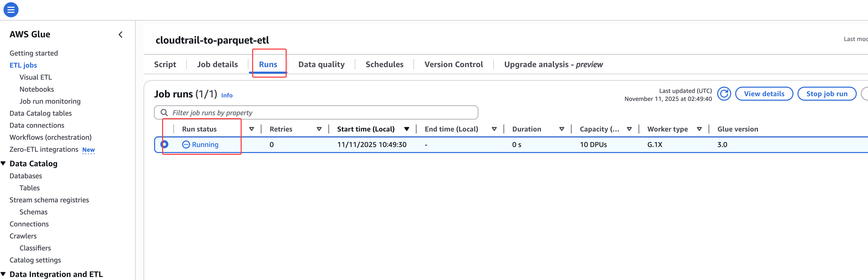Click the search magnifier icon
This screenshot has height=280, width=868.
point(164,113)
